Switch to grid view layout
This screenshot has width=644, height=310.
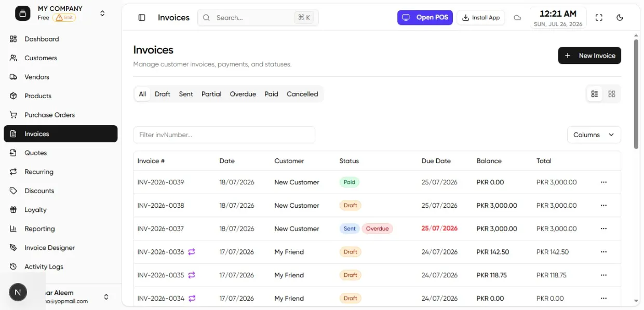(612, 94)
